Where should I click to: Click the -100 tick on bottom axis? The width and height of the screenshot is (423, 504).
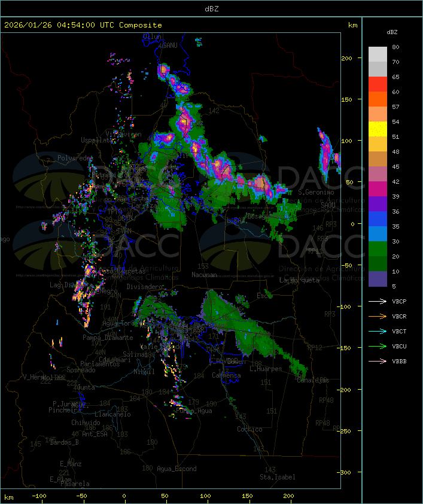[x=39, y=496]
